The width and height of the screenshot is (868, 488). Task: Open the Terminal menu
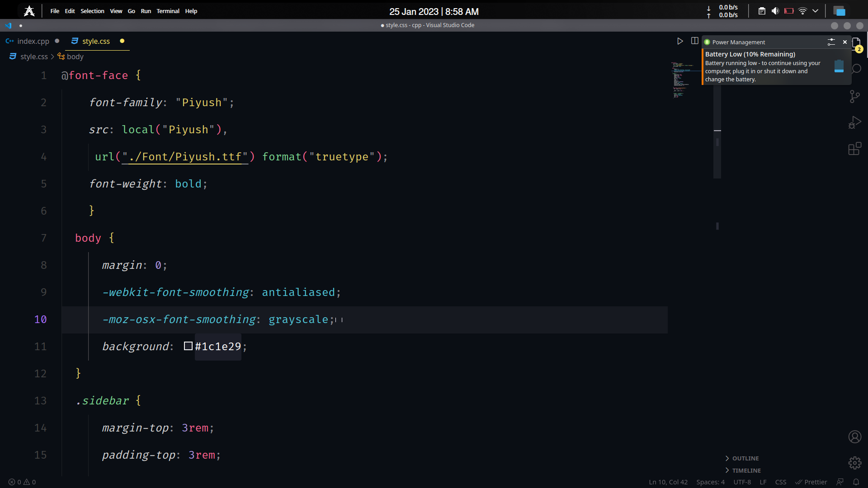(x=168, y=11)
